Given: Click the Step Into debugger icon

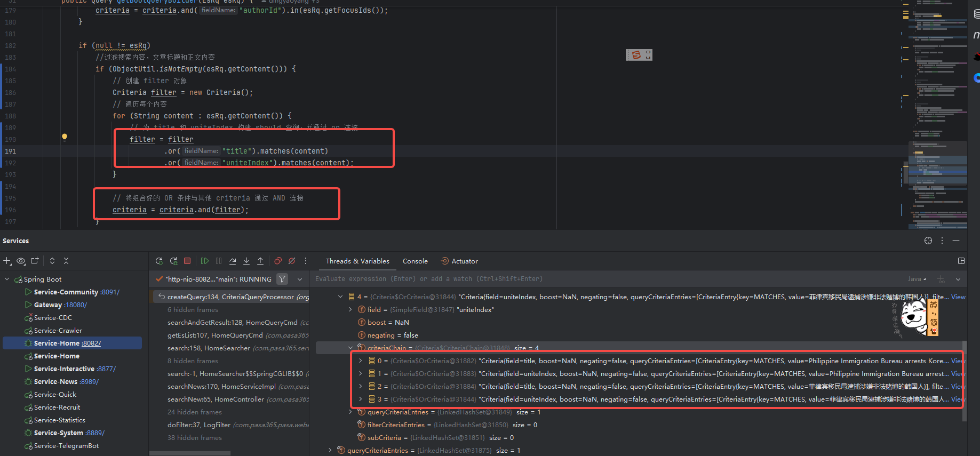Looking at the screenshot, I should point(246,261).
